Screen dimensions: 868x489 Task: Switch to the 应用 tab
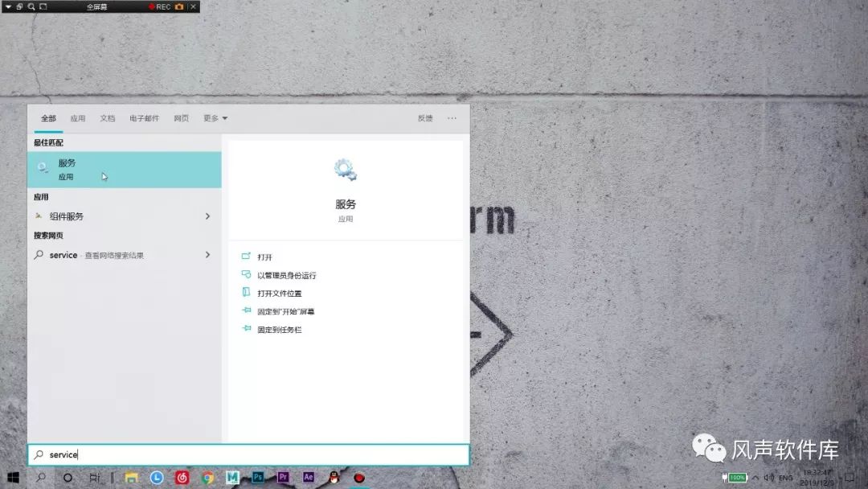coord(77,117)
